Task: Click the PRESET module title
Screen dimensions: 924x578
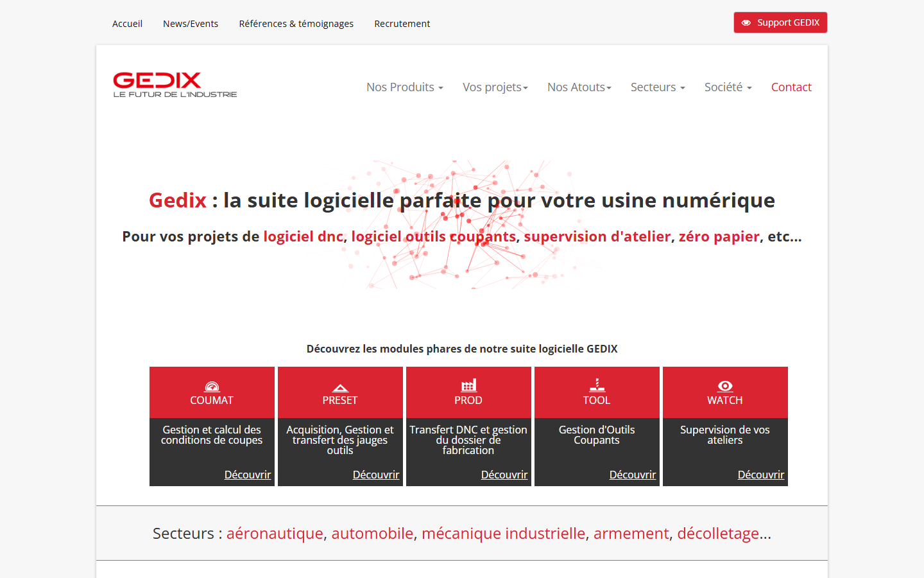Action: [x=340, y=400]
